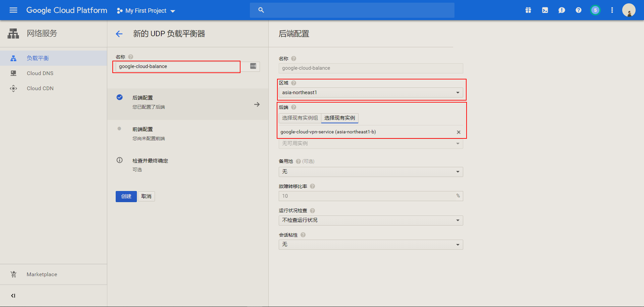This screenshot has height=307, width=644.
Task: Click help icon next to 会话粘性
Action: pyautogui.click(x=303, y=235)
